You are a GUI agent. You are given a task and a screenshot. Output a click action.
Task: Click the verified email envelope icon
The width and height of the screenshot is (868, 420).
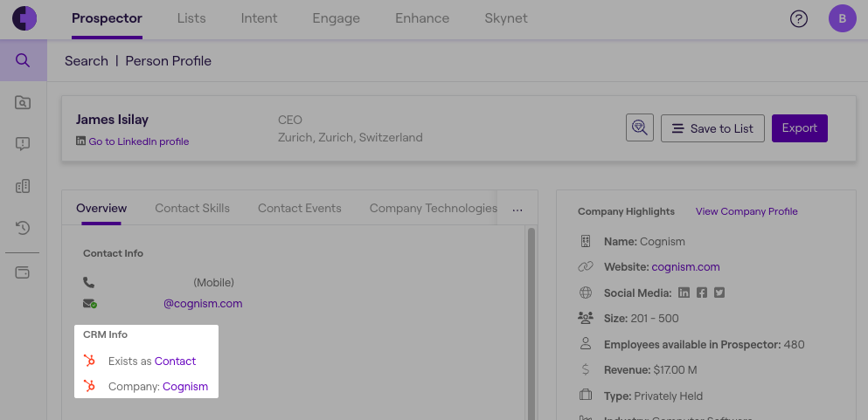90,303
